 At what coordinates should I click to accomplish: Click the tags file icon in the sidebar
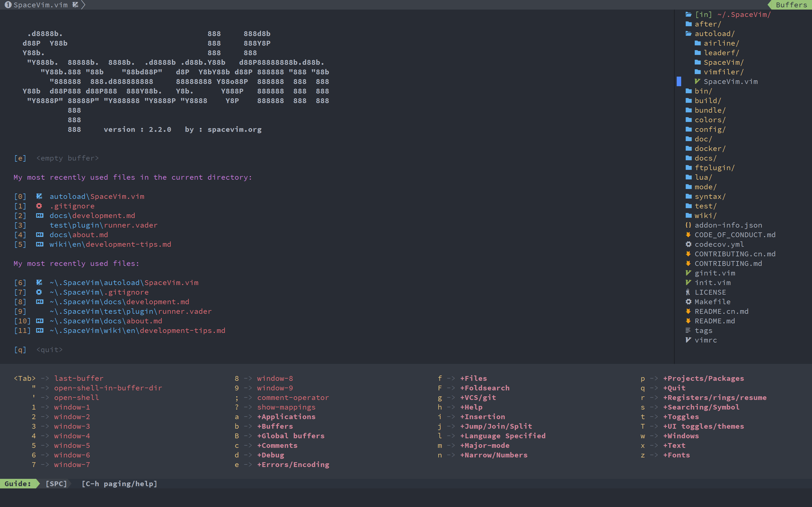pyautogui.click(x=688, y=330)
